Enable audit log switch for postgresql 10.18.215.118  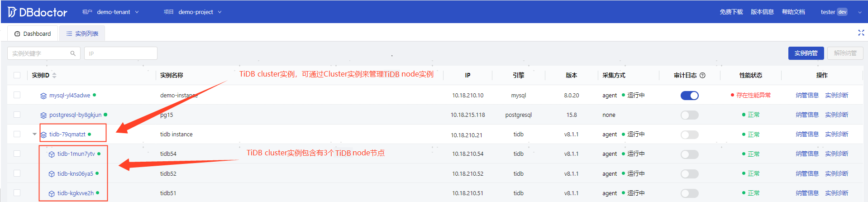[689, 115]
